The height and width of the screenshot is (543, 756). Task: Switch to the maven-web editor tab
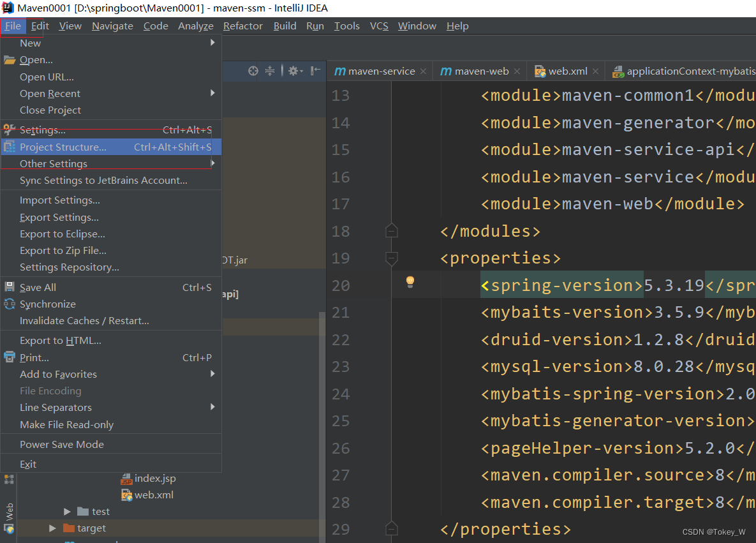pos(481,71)
